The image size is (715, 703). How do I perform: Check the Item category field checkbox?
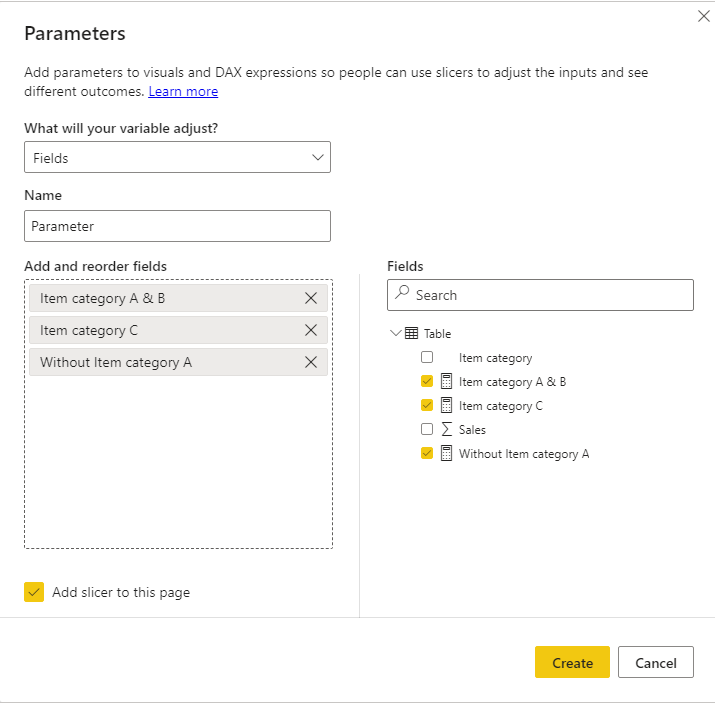427,357
